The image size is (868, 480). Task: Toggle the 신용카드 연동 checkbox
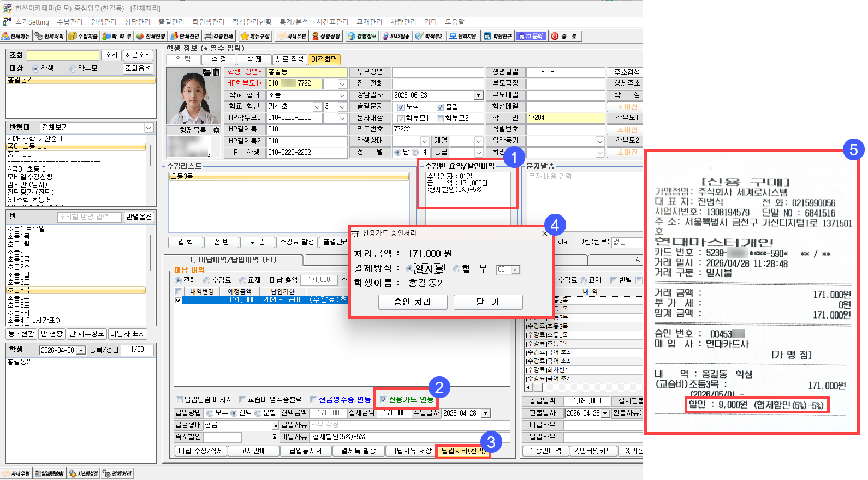(384, 399)
